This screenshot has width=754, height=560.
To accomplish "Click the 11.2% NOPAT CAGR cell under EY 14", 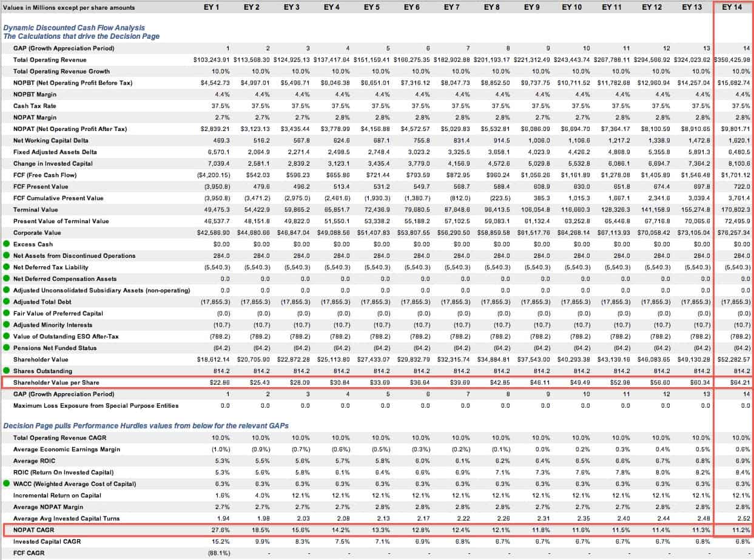I will [x=742, y=530].
